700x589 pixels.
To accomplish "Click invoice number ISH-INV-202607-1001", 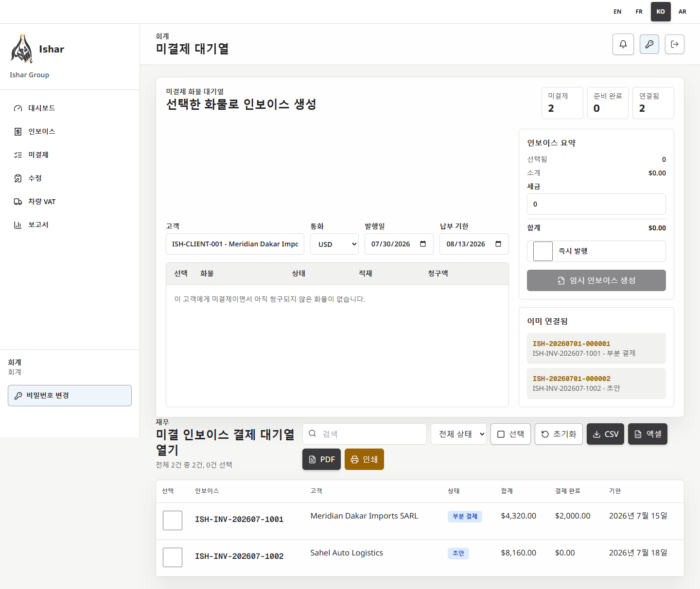I will (239, 520).
